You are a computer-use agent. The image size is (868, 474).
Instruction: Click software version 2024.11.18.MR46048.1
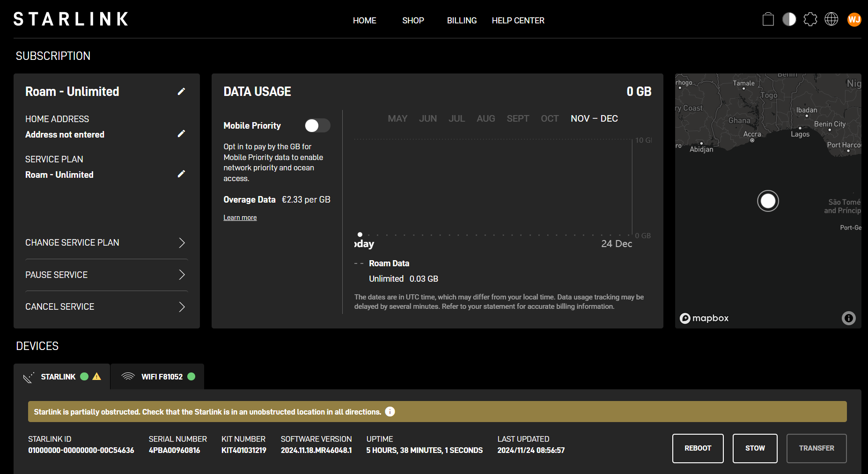[x=316, y=450]
